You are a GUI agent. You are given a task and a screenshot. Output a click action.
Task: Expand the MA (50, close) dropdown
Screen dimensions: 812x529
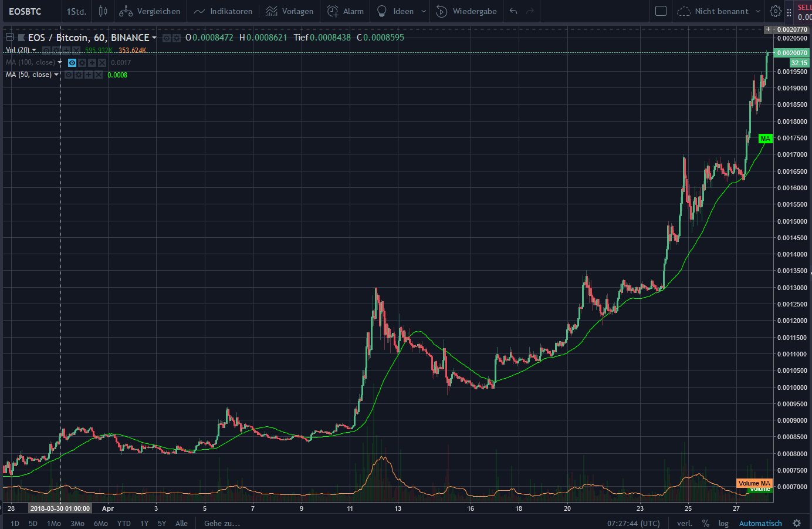[x=56, y=75]
